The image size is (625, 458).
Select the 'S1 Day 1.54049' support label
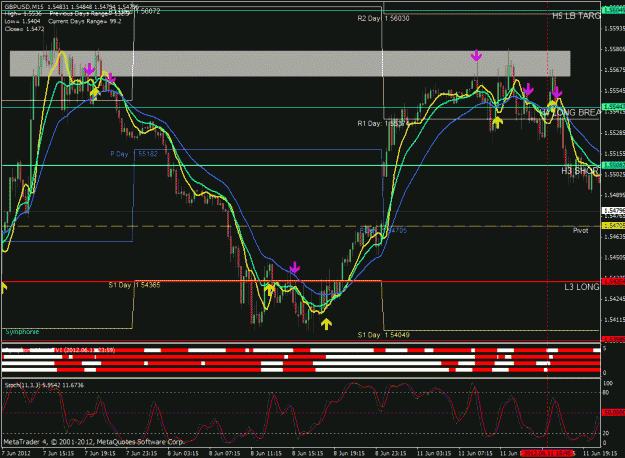click(x=383, y=335)
